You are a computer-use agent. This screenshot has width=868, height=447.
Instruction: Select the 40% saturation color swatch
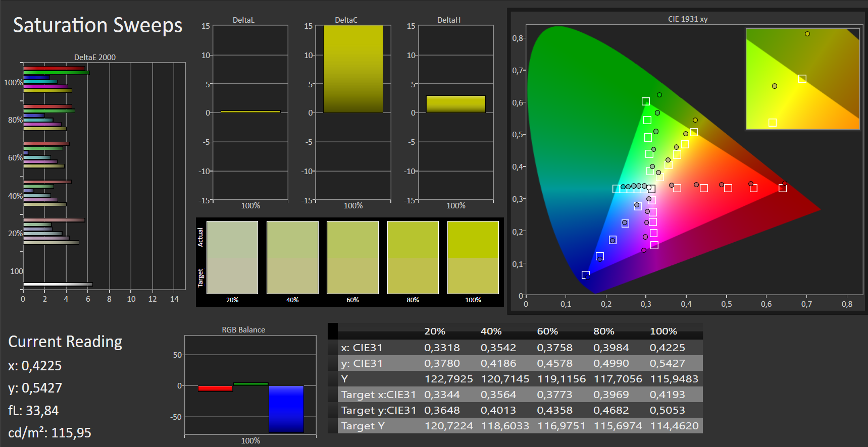click(292, 257)
